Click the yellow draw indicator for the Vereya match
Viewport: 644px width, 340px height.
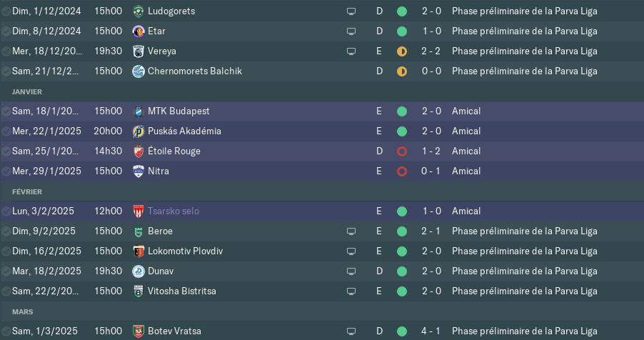402,51
